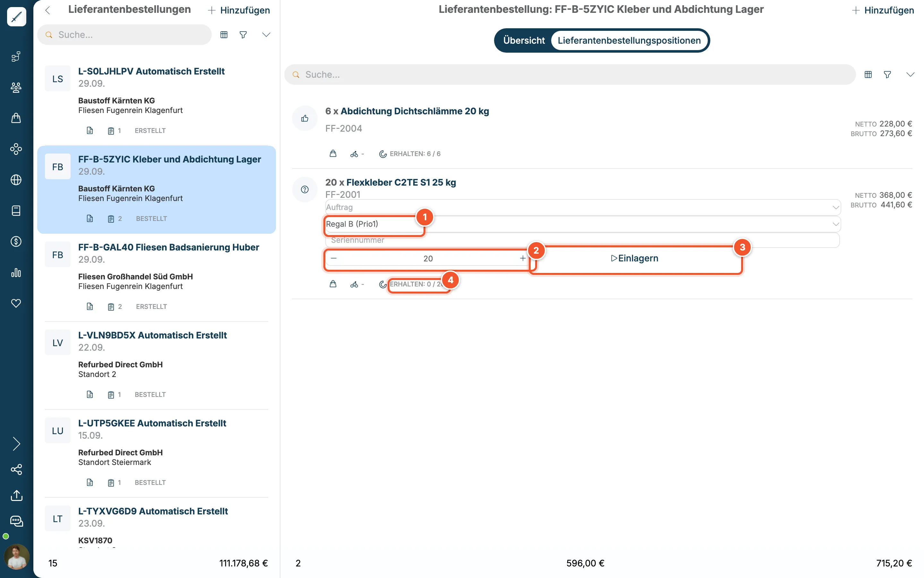
Task: Open filter for the order list
Action: click(243, 35)
